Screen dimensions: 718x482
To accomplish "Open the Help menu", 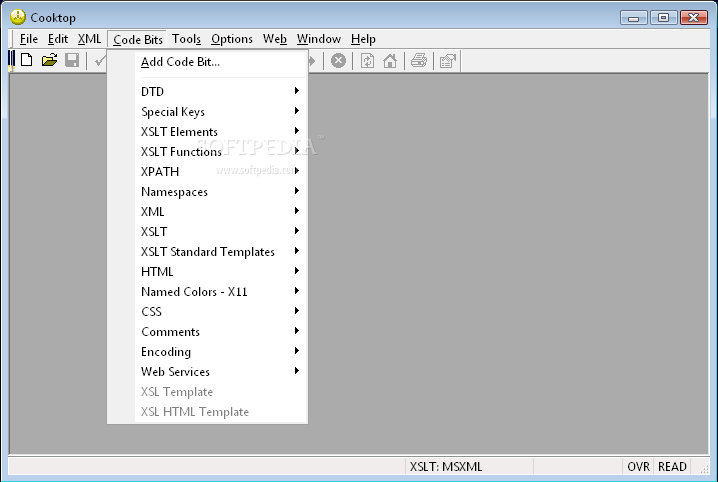I will [363, 39].
